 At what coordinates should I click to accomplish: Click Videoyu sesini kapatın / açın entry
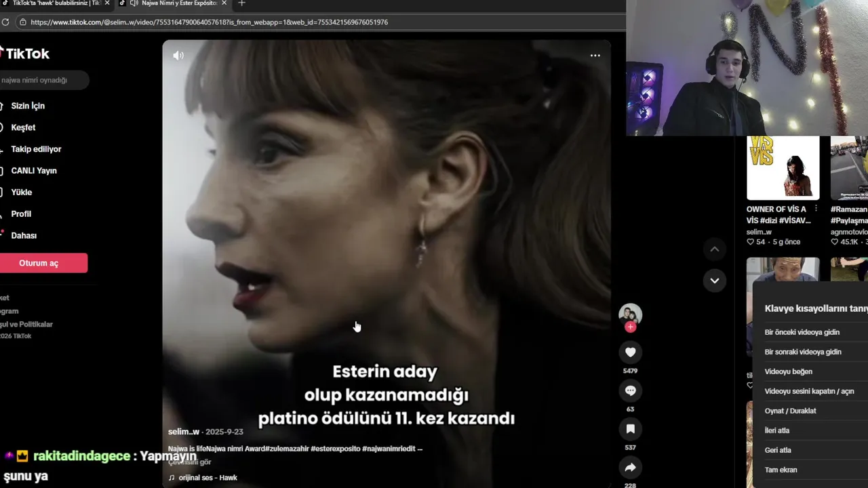tap(810, 391)
